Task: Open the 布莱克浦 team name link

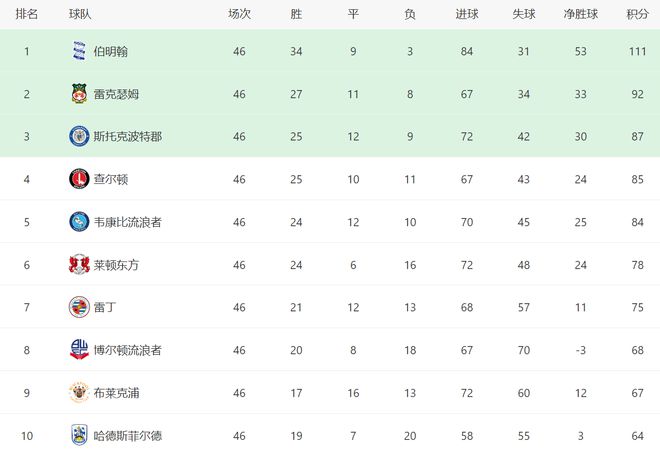Action: pyautogui.click(x=116, y=393)
